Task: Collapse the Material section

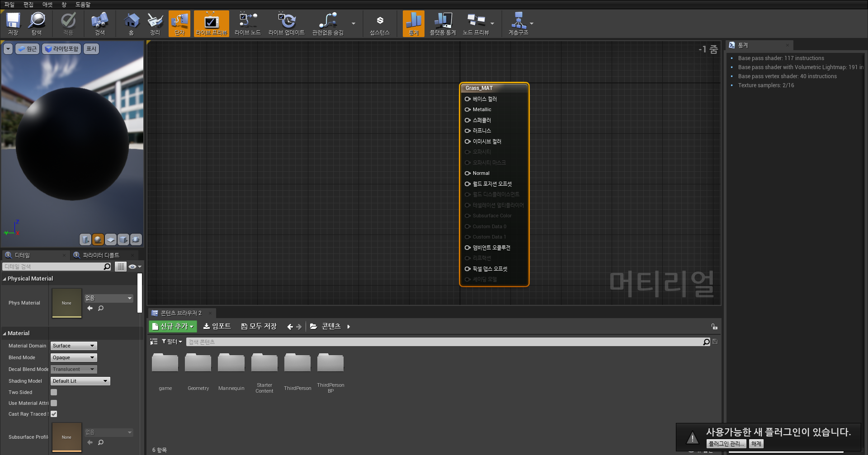Action: pos(5,333)
